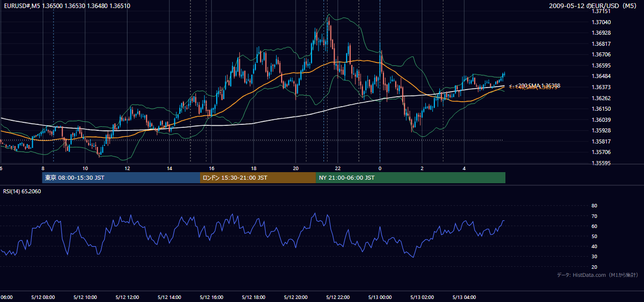Image resolution: width=644 pixels, height=302 pixels.
Task: Click hour label 12 under the price chart
Action: (127, 169)
